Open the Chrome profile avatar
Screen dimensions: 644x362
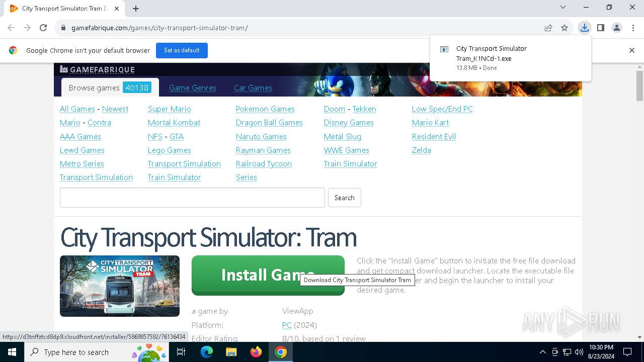pos(617,28)
